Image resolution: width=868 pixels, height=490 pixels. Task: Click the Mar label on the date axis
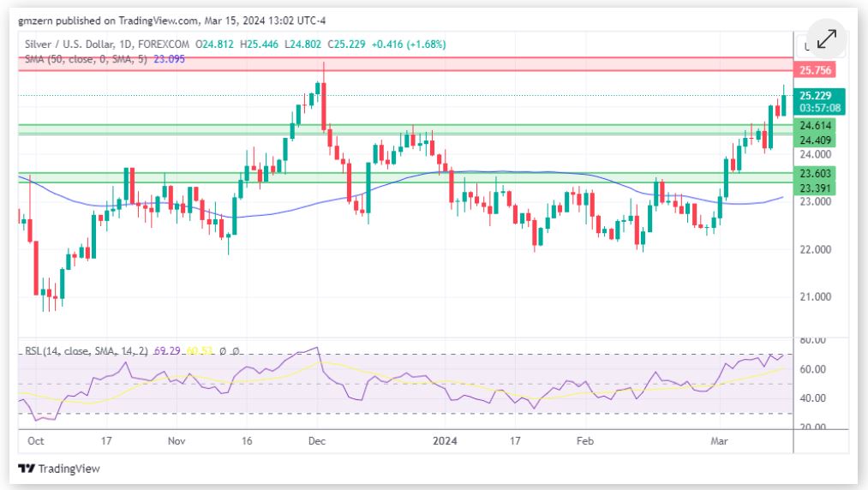point(720,440)
